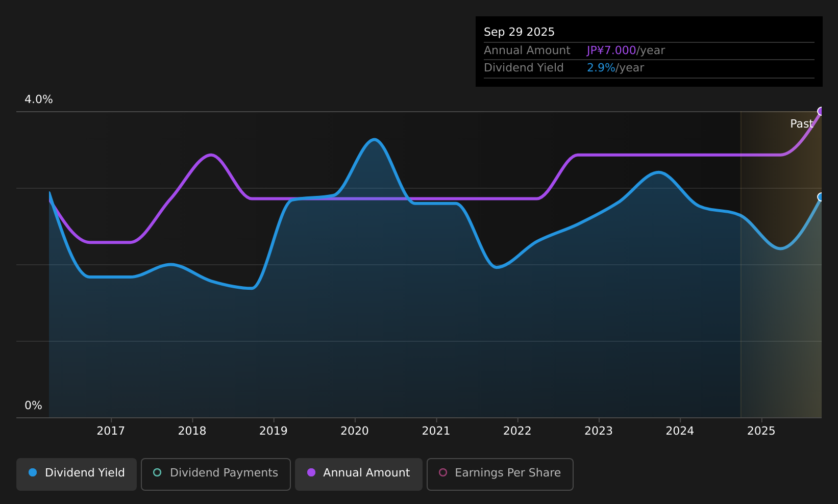Viewport: 838px width, 504px height.
Task: Click the 2024 x-axis label
Action: point(680,431)
